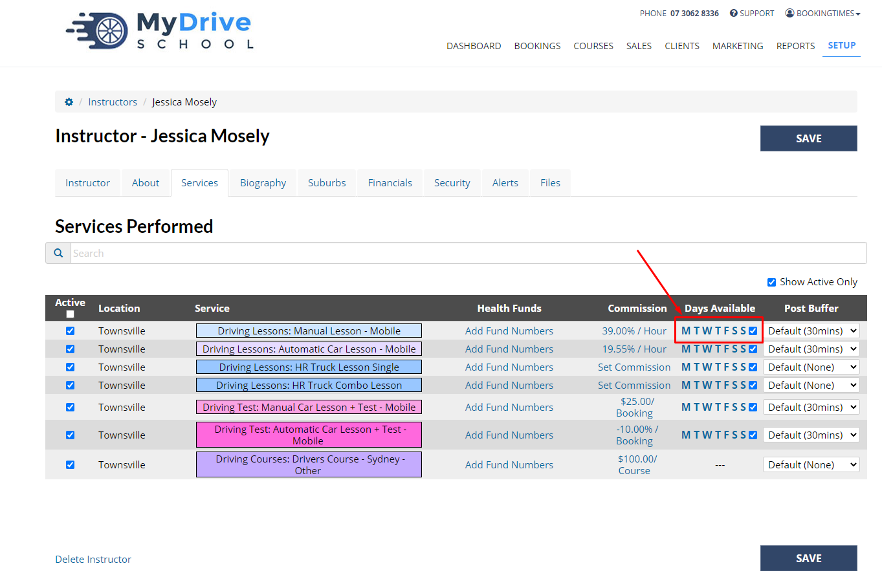Open the MARKETING menu
Viewport: 882px width, 588px height.
tap(738, 46)
